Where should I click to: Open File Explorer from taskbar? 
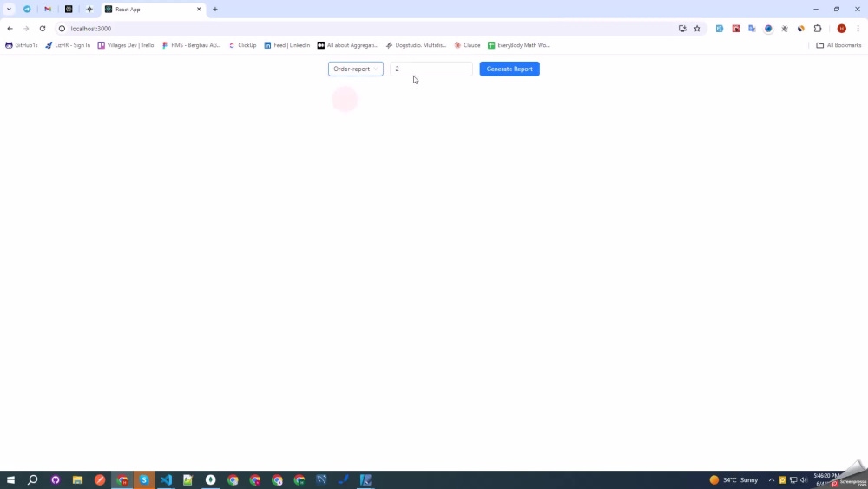[x=77, y=479]
